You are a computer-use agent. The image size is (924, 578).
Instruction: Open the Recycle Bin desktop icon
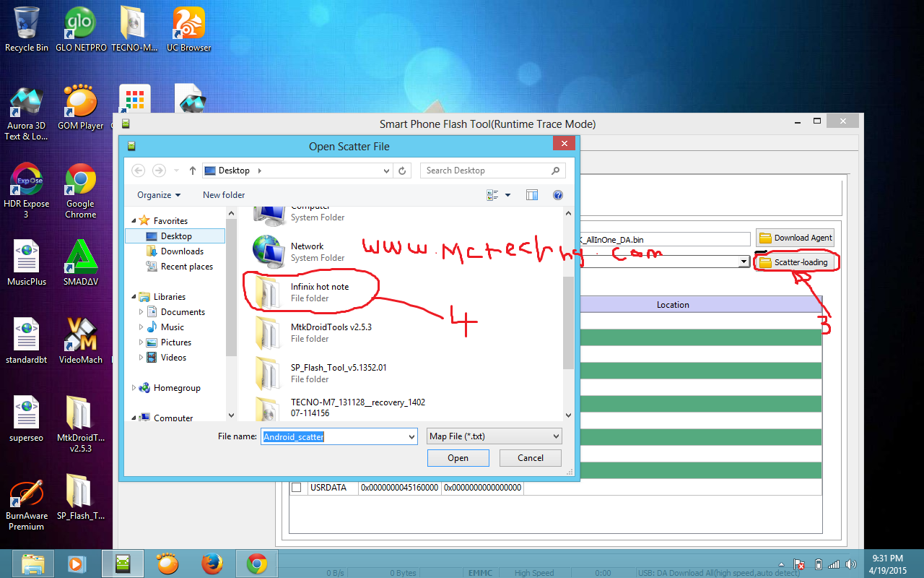[x=27, y=29]
